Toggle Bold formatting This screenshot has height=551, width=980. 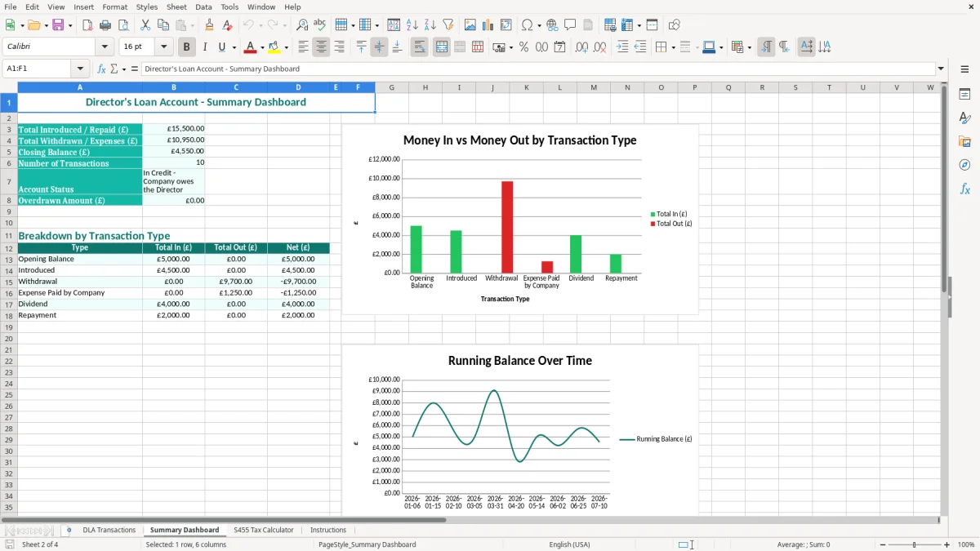187,47
